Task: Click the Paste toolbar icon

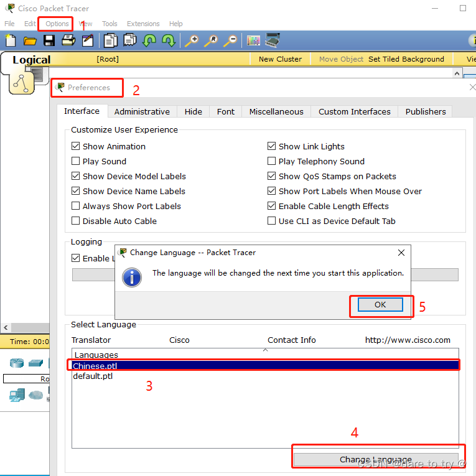Action: point(130,40)
